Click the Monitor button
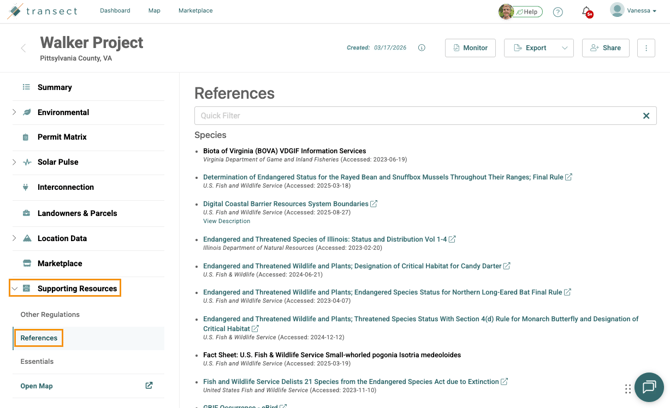 pyautogui.click(x=470, y=48)
